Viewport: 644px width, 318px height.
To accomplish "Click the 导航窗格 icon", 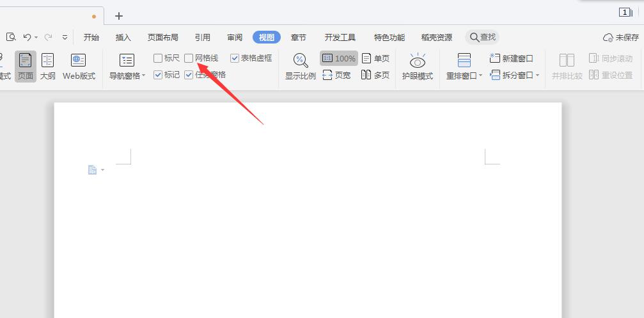I will tap(127, 60).
